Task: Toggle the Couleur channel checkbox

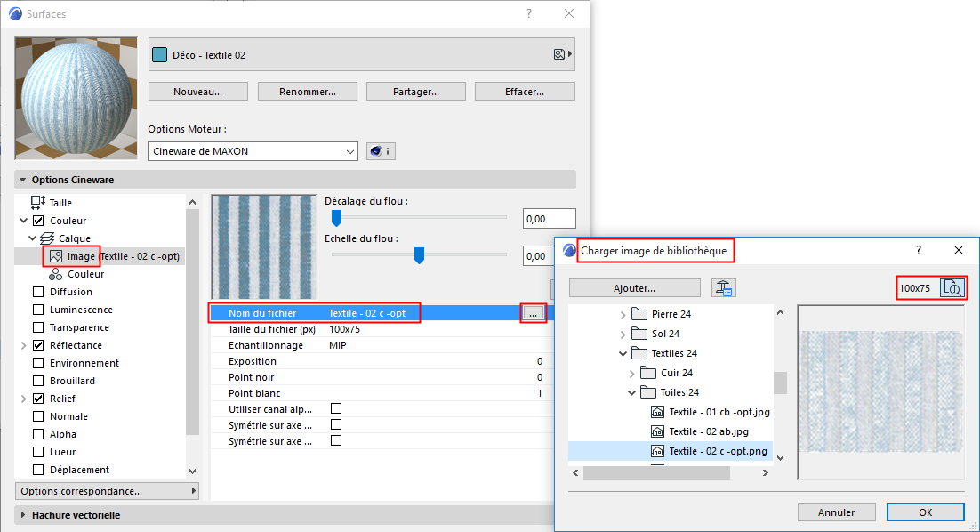Action: tap(38, 221)
